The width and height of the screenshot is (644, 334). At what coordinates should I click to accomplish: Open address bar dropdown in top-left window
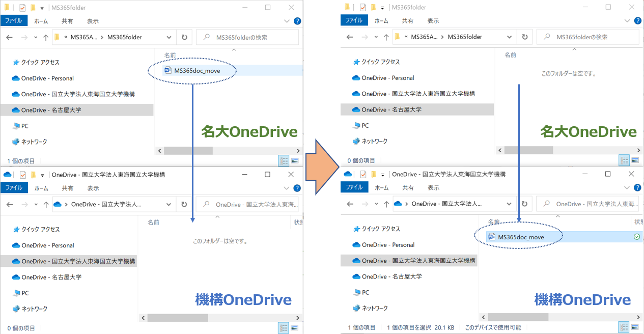pos(169,37)
